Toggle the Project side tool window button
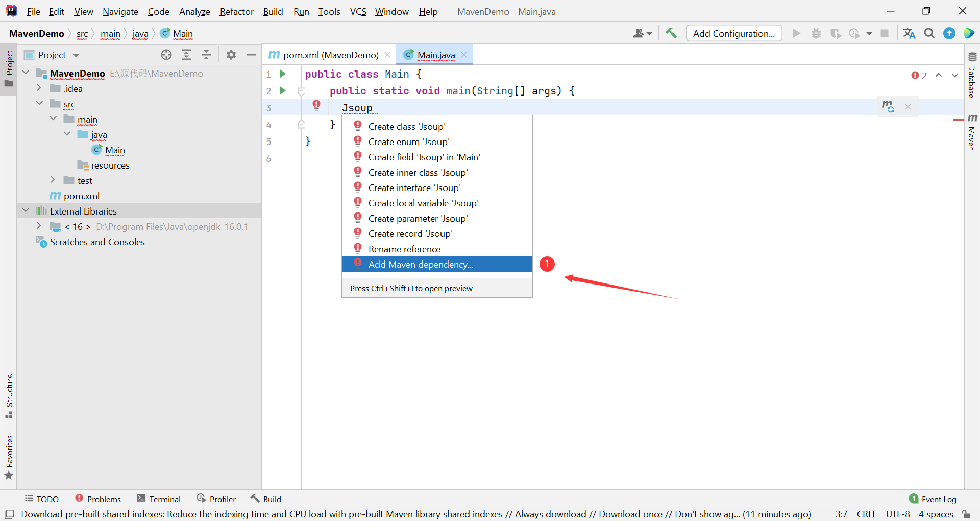The height and width of the screenshot is (521, 980). click(9, 69)
